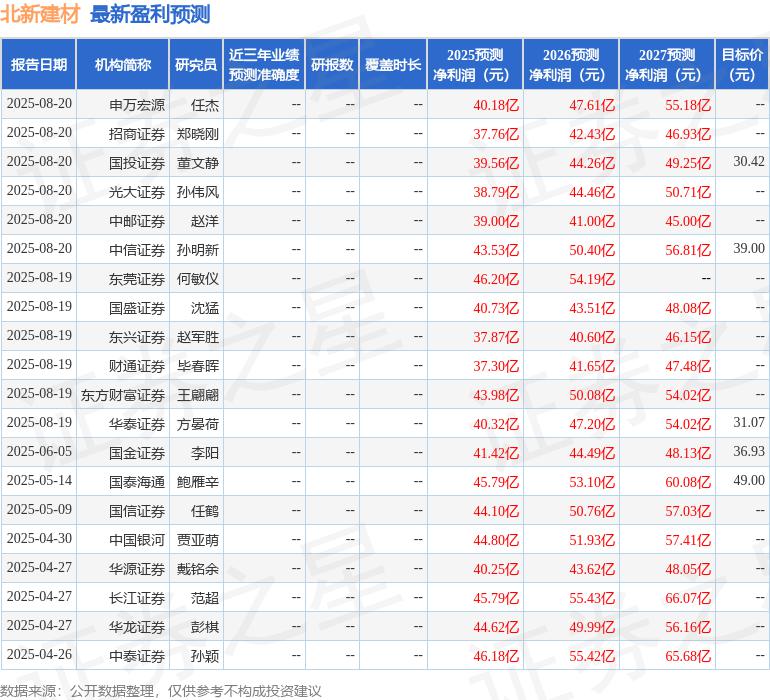
Task: Click analyst name 沈猛
Action: [205, 308]
